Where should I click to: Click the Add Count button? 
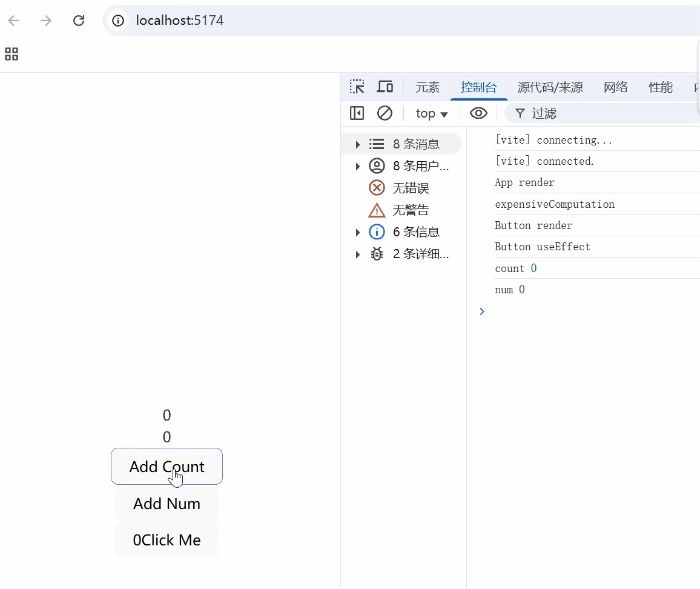[x=167, y=466]
